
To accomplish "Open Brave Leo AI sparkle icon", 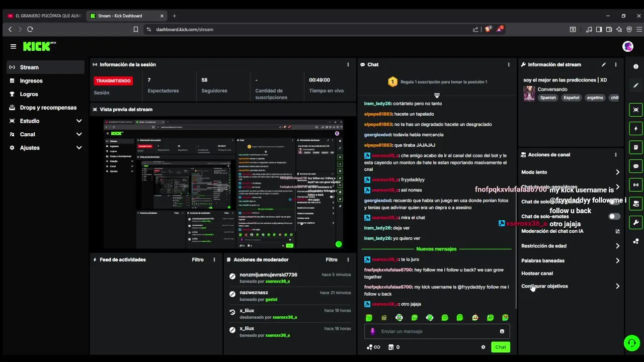I will tap(619, 29).
